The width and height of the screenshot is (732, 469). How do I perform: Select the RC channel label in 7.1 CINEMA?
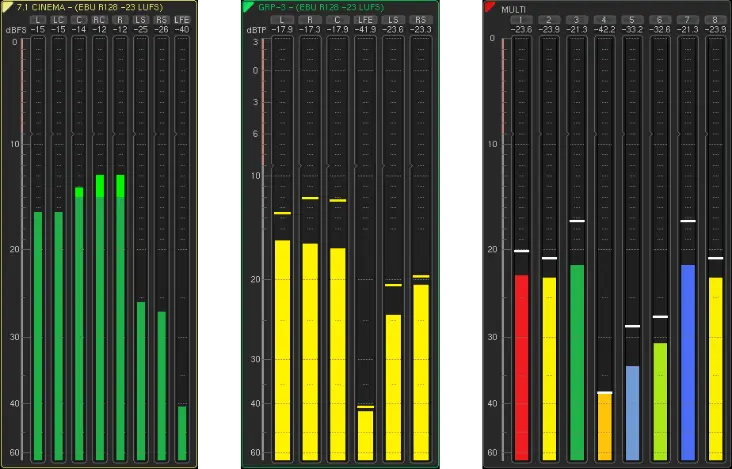(x=99, y=20)
